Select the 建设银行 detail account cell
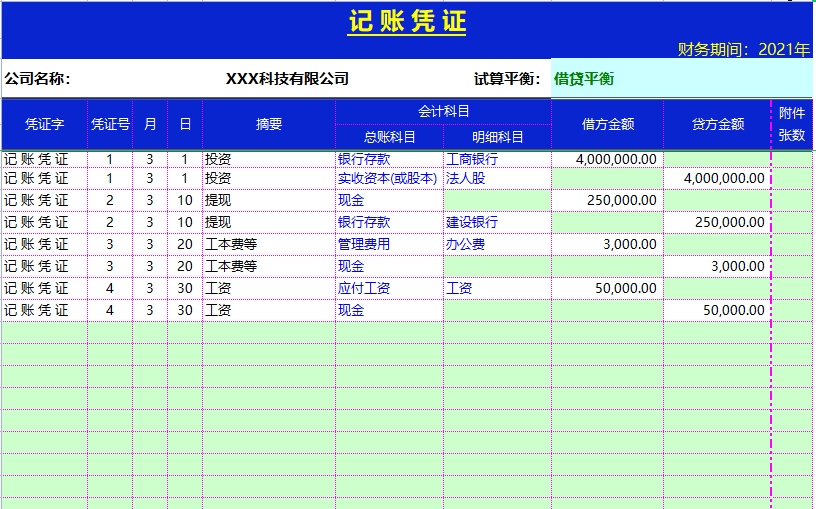The height and width of the screenshot is (509, 816). tap(498, 222)
